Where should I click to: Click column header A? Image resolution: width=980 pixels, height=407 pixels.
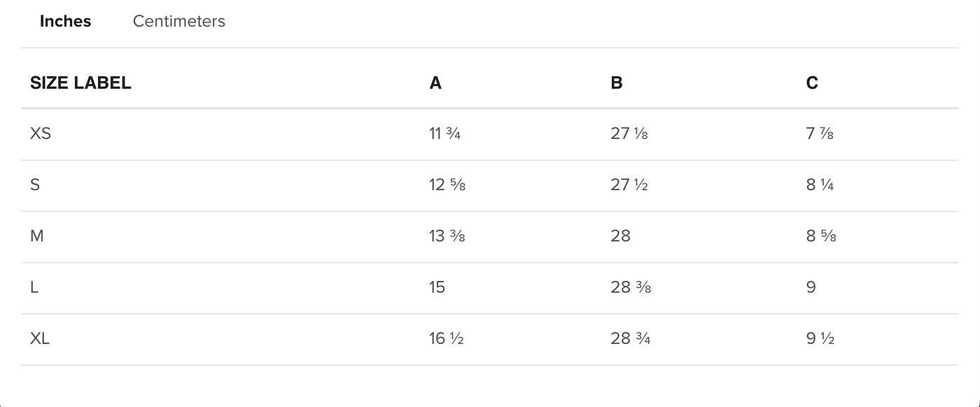tap(435, 83)
